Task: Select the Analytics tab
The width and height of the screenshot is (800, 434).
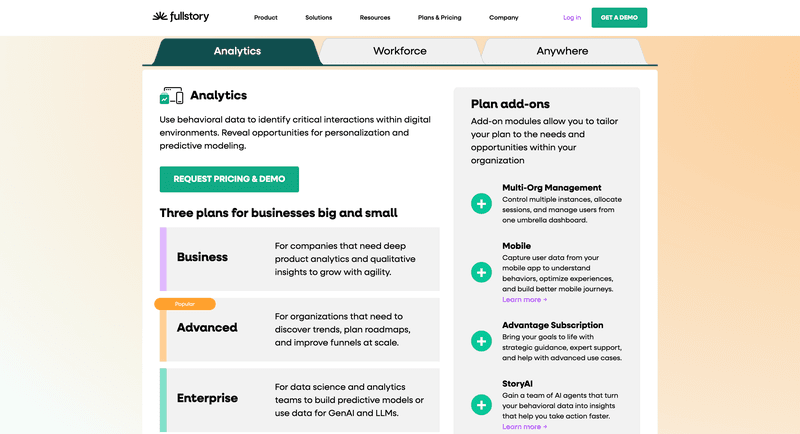Action: coord(237,51)
